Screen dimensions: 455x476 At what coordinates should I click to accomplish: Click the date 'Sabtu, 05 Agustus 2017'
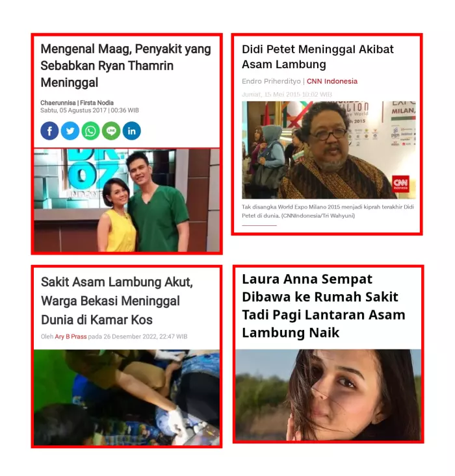[x=73, y=110]
